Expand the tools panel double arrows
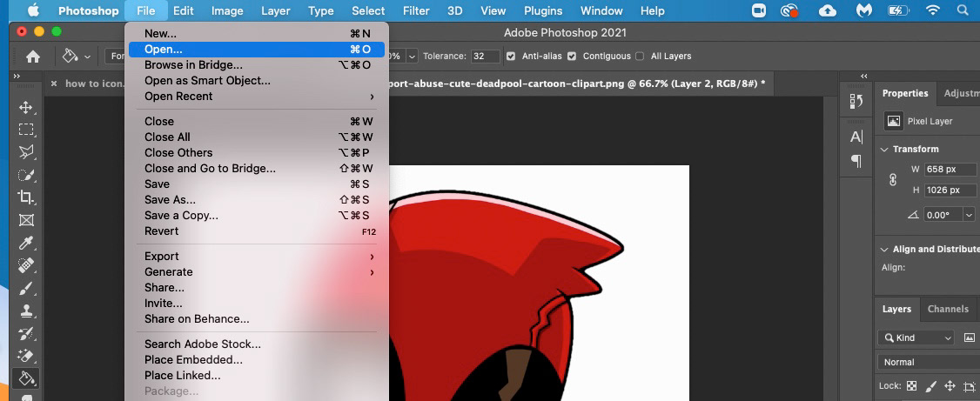980x401 pixels. point(17,77)
